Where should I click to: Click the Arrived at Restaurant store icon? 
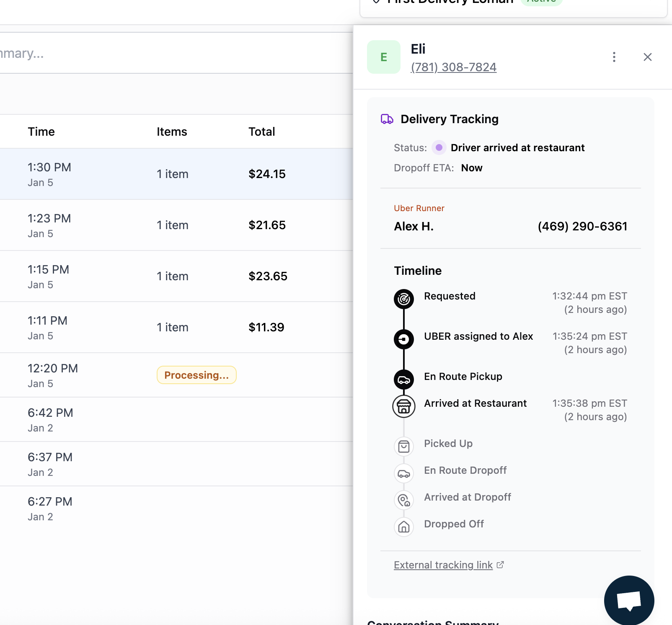click(x=403, y=406)
